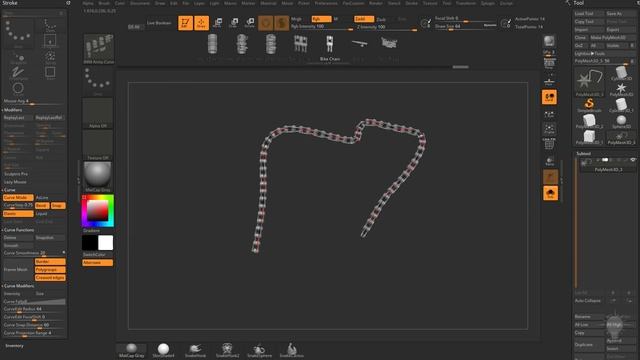The height and width of the screenshot is (360, 640).
Task: Toggle subtool visibility eye icon
Action: [633, 160]
